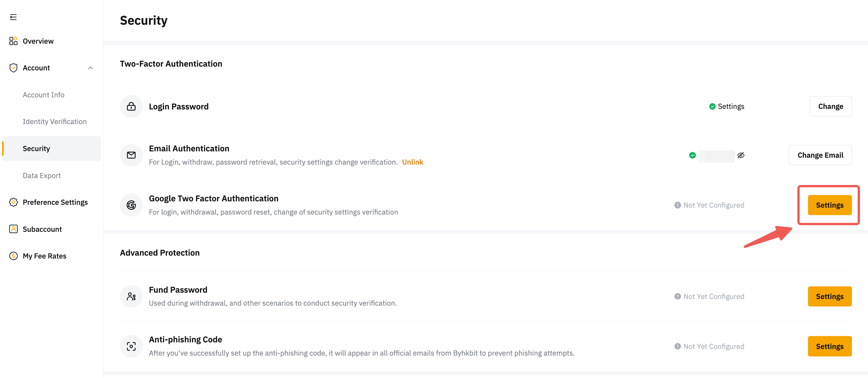Image resolution: width=868 pixels, height=378 pixels.
Task: Click the Google Two Factor Authentication icon
Action: click(x=131, y=205)
